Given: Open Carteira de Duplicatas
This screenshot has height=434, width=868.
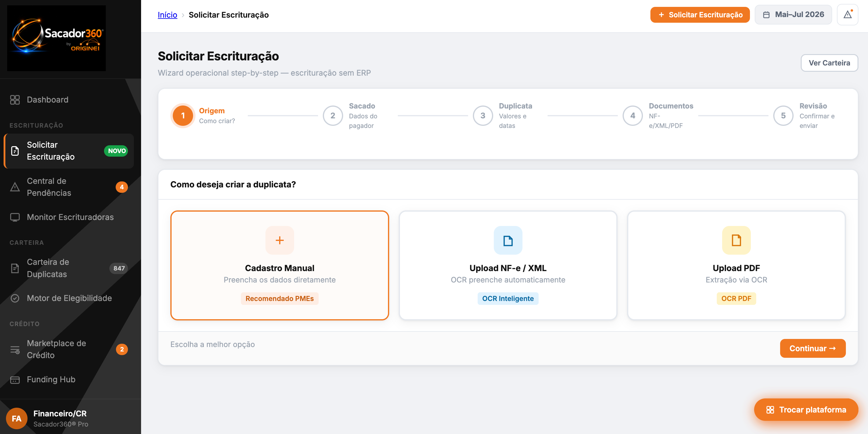Looking at the screenshot, I should [x=69, y=268].
